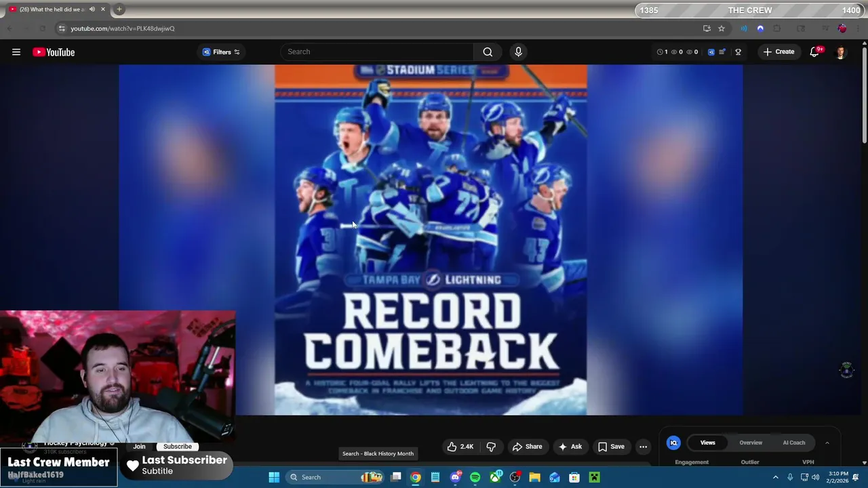Image resolution: width=868 pixels, height=488 pixels.
Task: Open the notifications bell
Action: [815, 52]
